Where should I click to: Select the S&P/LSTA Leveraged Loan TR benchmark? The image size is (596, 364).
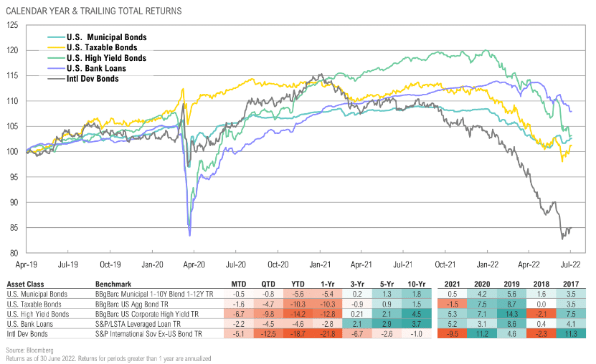pos(138,324)
